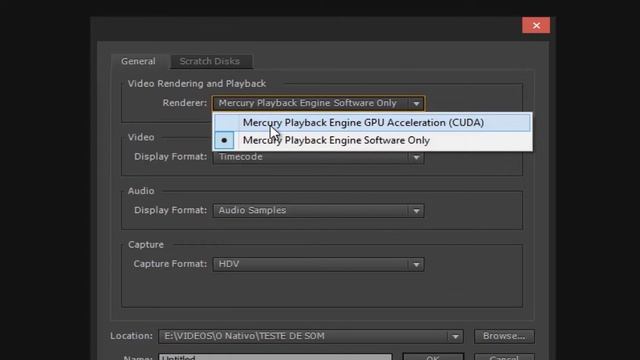Click the Browse... button
This screenshot has width=640, height=360.
pos(504,336)
